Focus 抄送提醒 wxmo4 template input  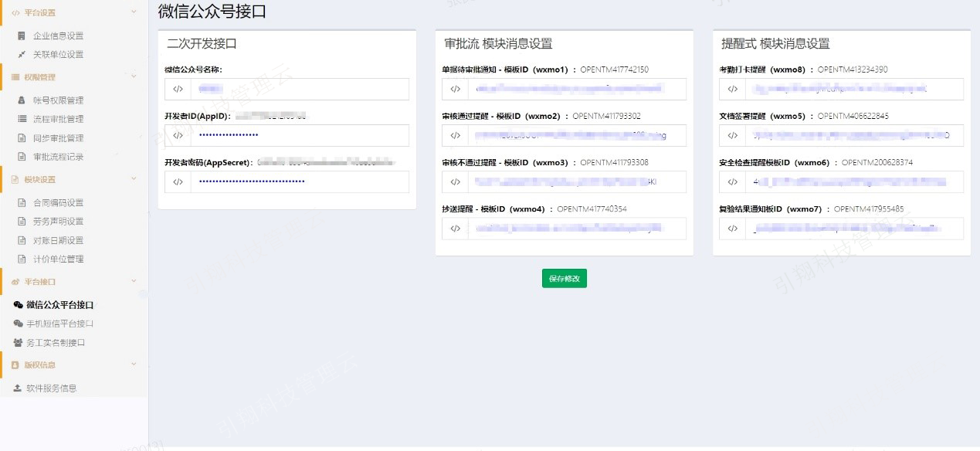pos(577,228)
